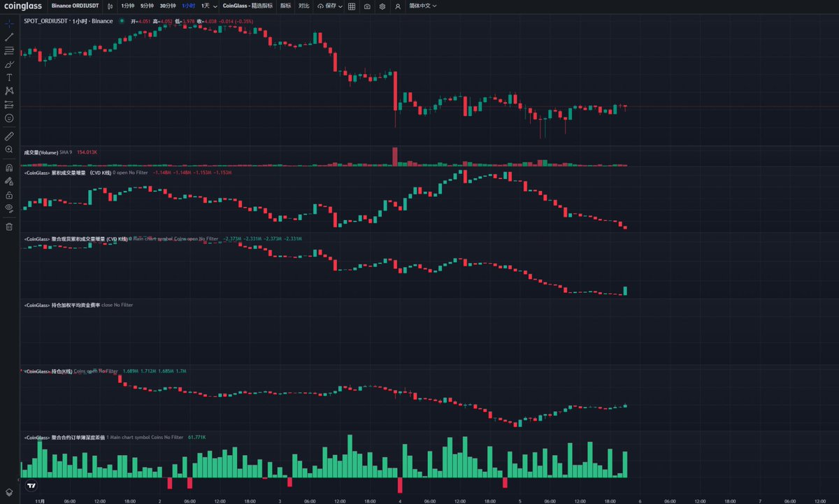This screenshot has width=839, height=504.
Task: Toggle stay in drawing mode
Action: [x=9, y=181]
